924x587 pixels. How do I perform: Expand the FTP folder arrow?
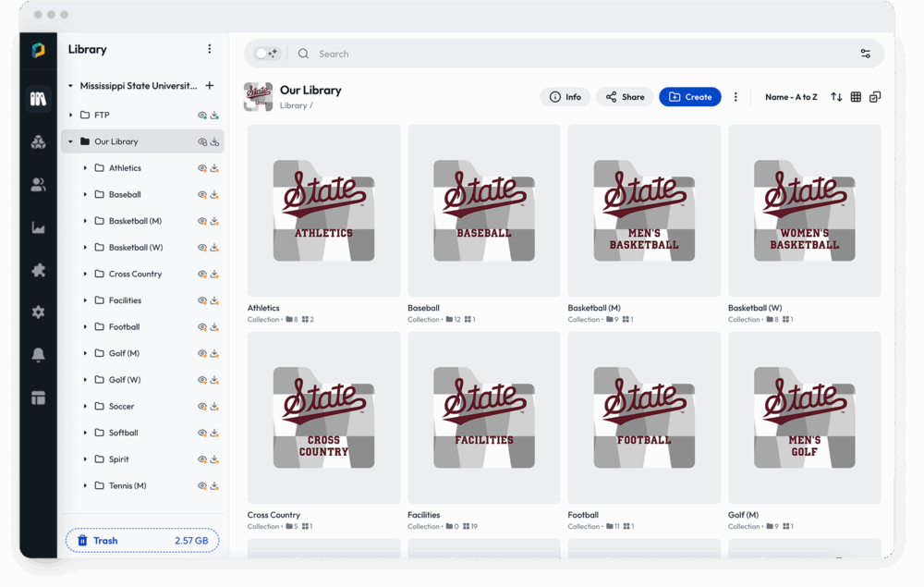[x=71, y=115]
